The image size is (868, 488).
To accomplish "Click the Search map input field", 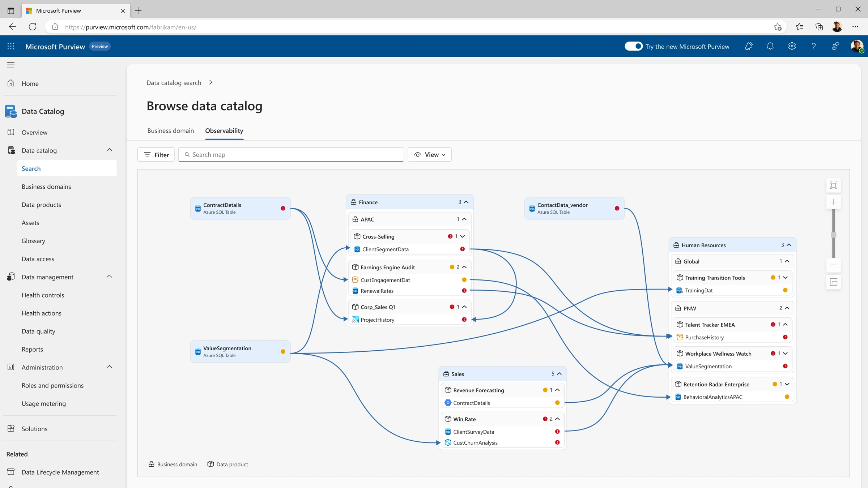I will (291, 155).
